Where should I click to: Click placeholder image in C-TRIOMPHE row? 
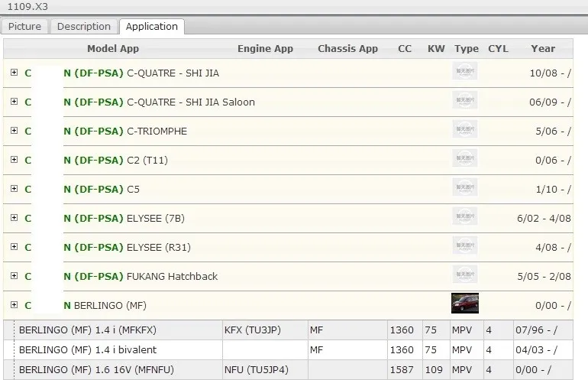[465, 129]
